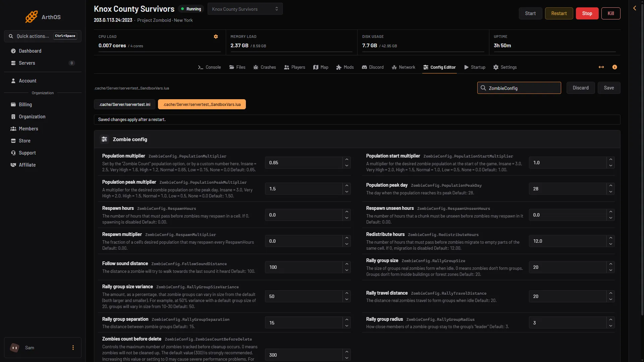
Task: Collapse right panel chevron icon
Action: [x=635, y=8]
